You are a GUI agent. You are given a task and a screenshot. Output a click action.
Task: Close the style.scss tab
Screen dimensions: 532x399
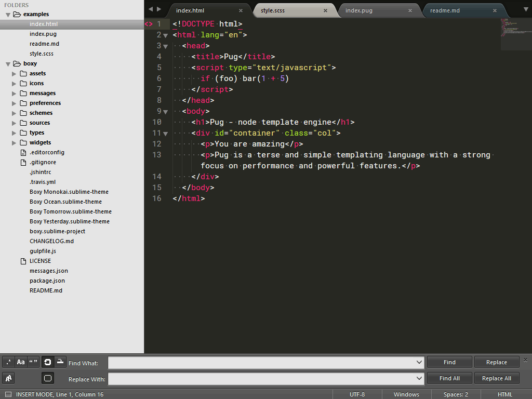pos(325,10)
